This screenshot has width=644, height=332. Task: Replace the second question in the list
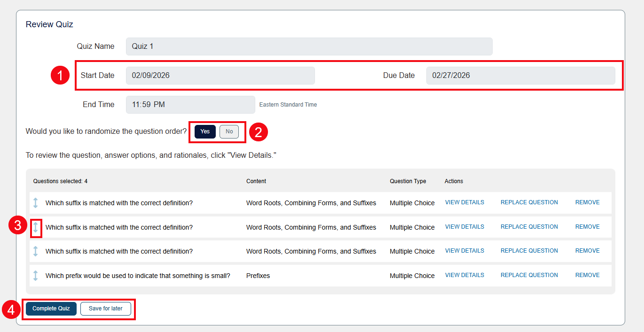pyautogui.click(x=529, y=226)
